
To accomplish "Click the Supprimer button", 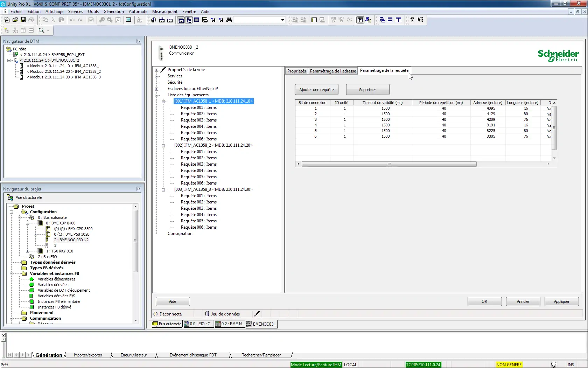I will coord(367,90).
